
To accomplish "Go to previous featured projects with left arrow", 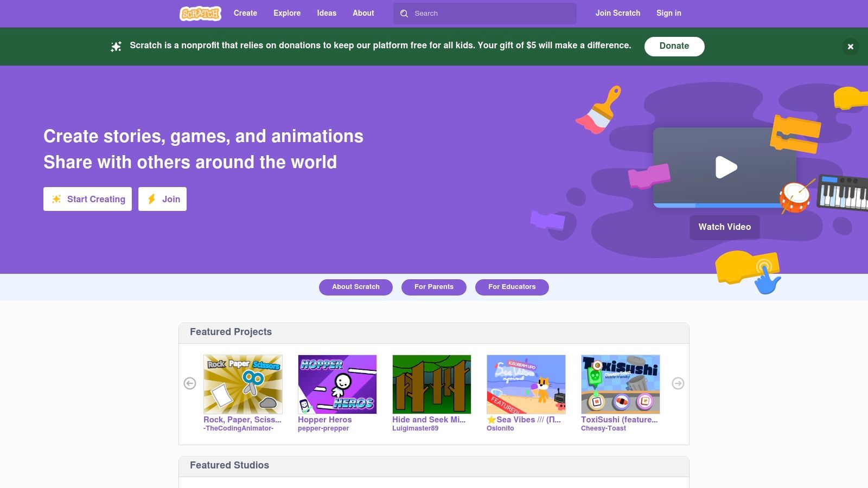I will tap(190, 383).
